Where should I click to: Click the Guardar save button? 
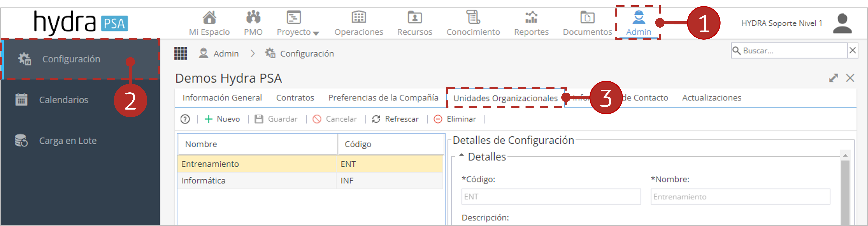276,119
